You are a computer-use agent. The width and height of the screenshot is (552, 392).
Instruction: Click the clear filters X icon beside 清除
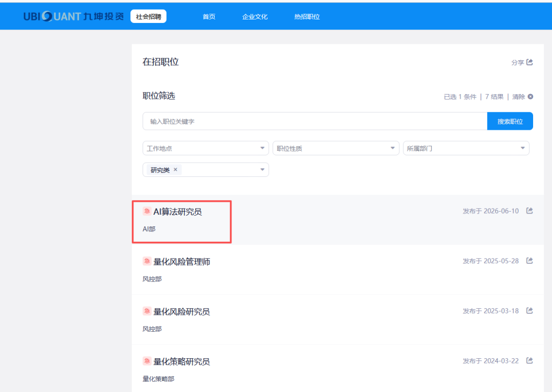pos(531,97)
